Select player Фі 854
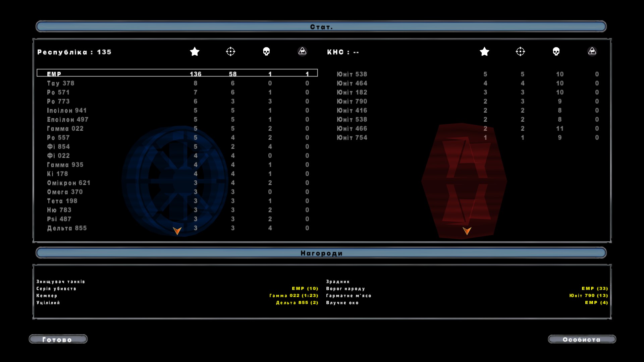 point(177,146)
